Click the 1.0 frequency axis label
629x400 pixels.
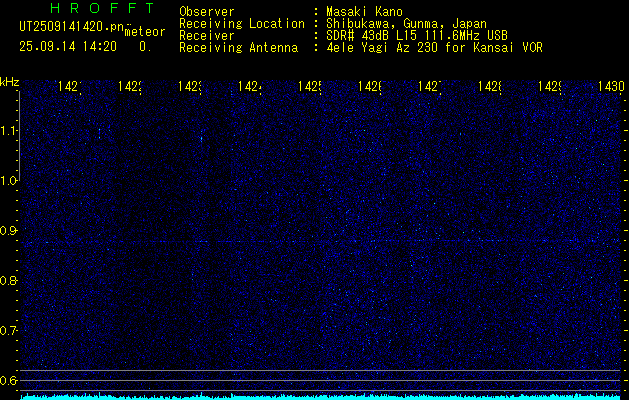[9, 181]
